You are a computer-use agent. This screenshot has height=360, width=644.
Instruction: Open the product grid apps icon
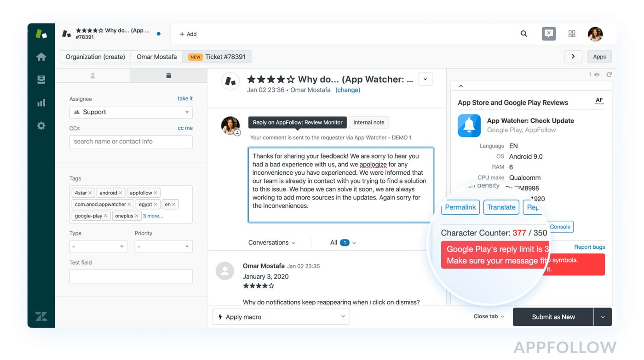coord(572,34)
